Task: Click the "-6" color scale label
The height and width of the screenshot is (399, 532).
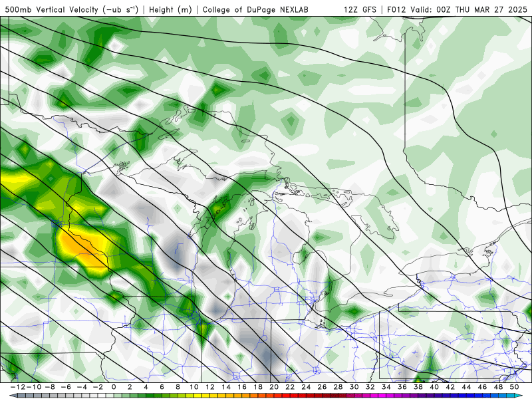Action: 65,387
